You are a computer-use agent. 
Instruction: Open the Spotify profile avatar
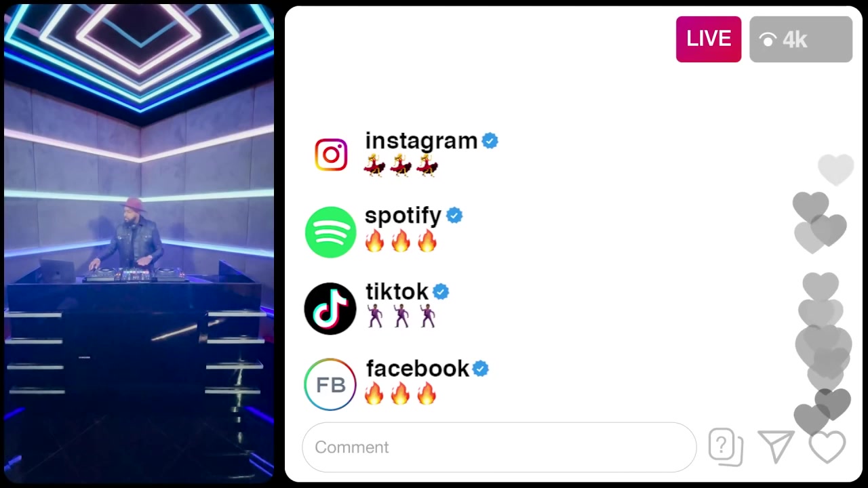[x=330, y=232]
